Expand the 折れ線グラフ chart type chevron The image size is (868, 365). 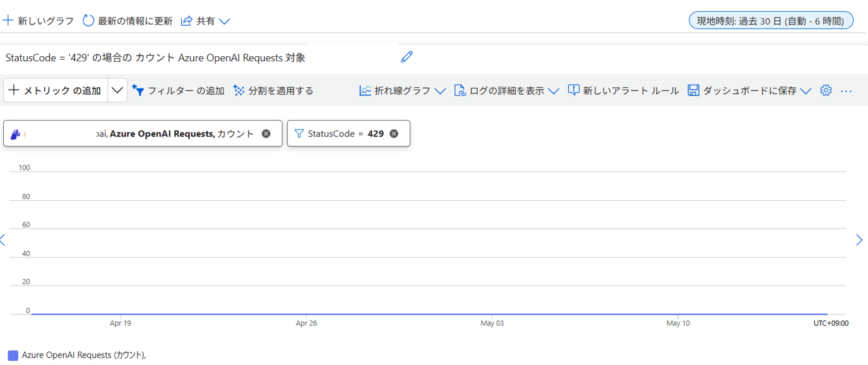click(x=441, y=91)
